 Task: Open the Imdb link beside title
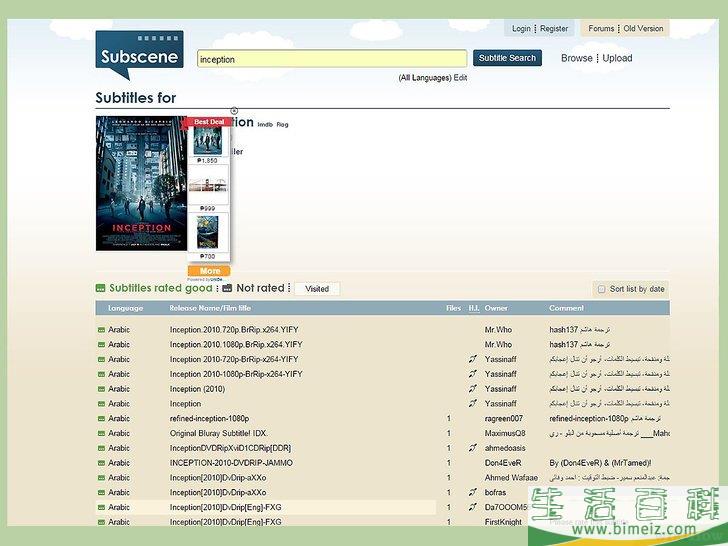point(265,124)
